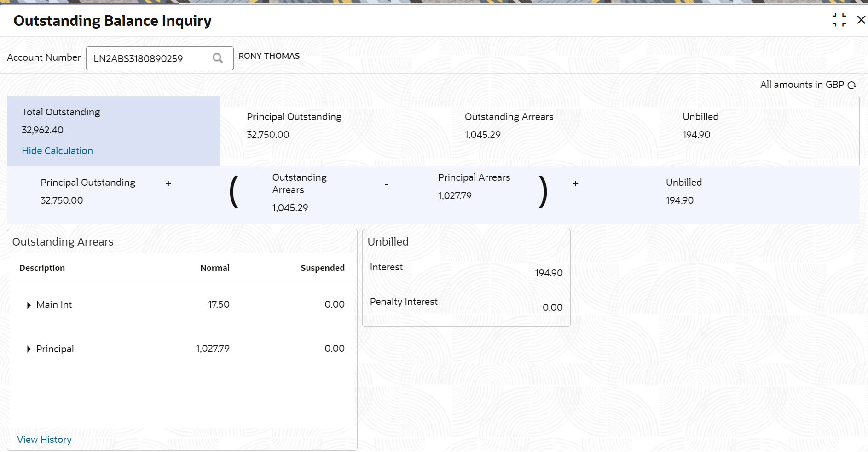868x452 pixels.
Task: Click the Description column header
Action: pos(42,268)
